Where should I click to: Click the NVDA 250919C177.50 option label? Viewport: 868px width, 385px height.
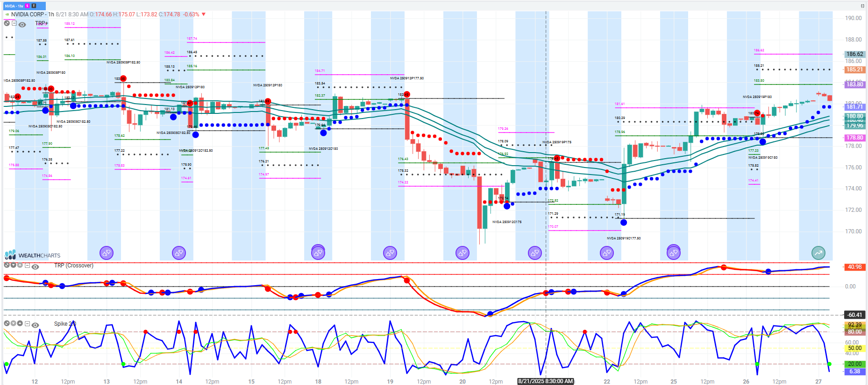point(624,238)
